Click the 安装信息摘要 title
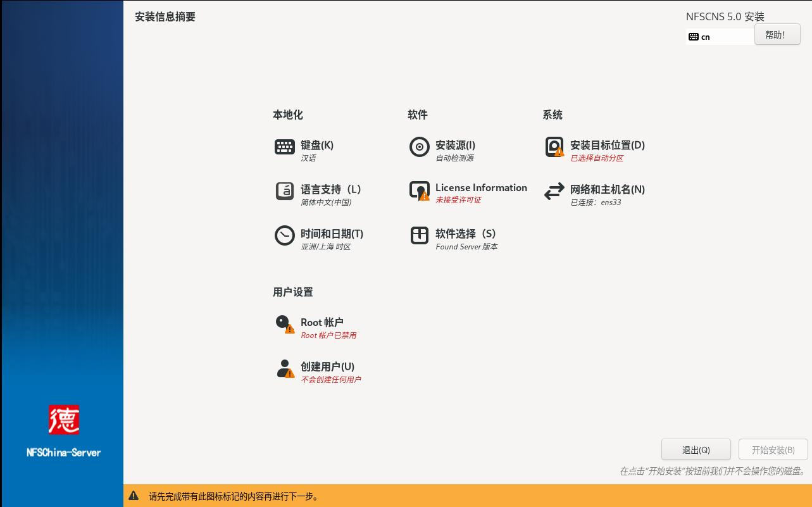The image size is (812, 507). point(165,17)
